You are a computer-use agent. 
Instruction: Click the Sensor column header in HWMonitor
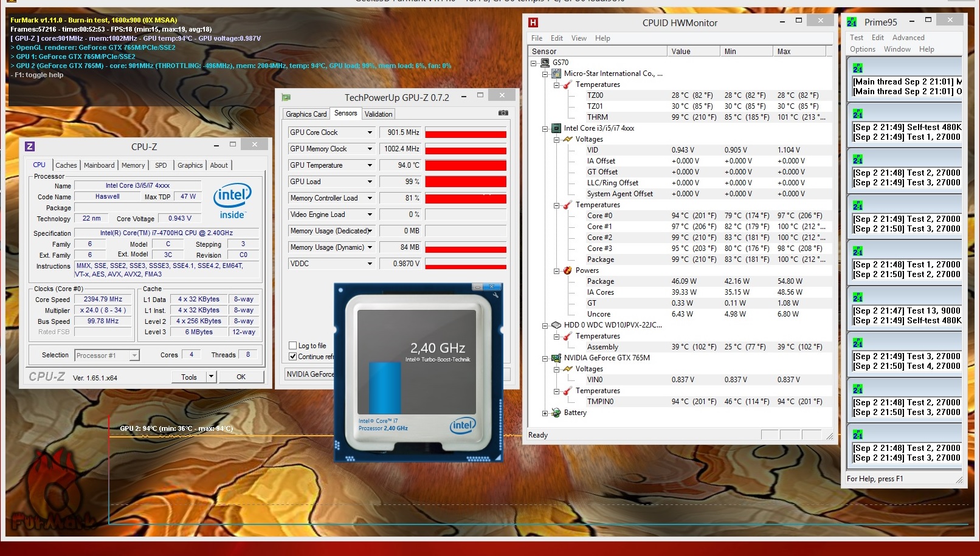click(x=598, y=51)
